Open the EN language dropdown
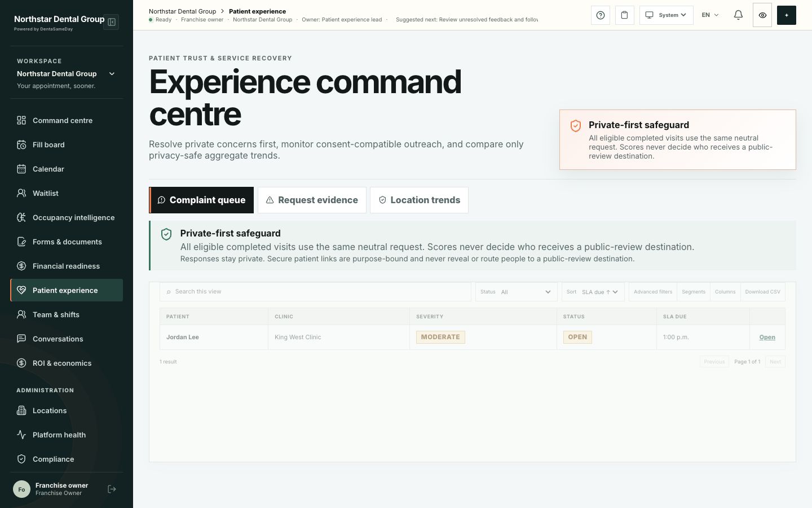 (x=710, y=15)
